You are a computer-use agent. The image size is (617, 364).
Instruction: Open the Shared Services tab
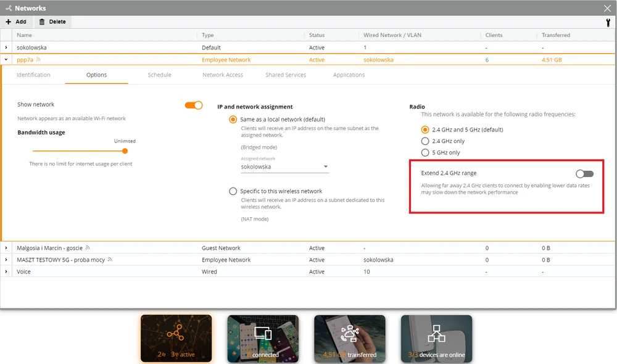[x=286, y=75]
